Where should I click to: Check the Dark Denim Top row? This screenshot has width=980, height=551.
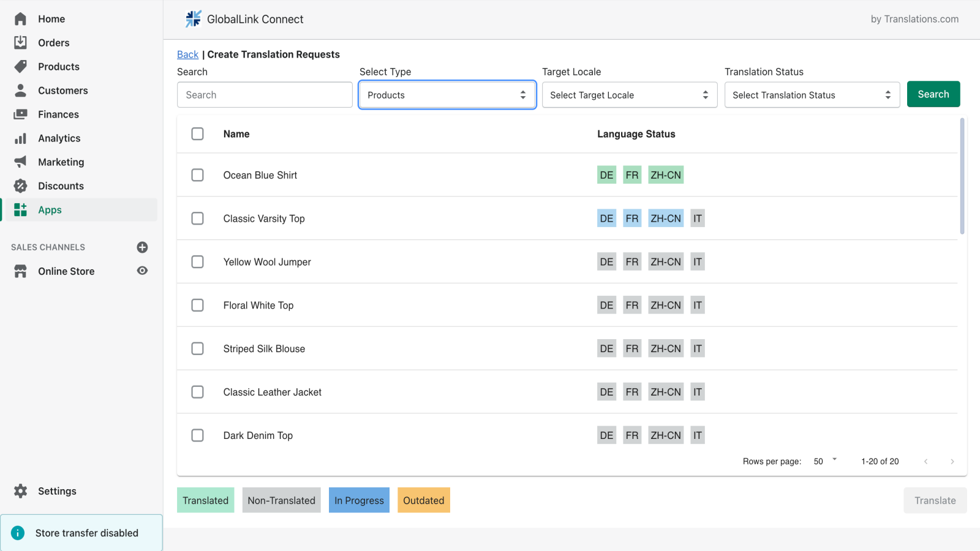[197, 435]
